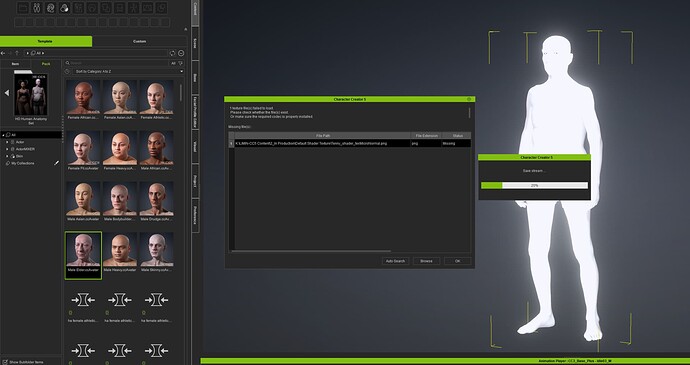Screen dimensions: 690x365
Task: Click the 'Missing' status cell
Action: click(456, 143)
